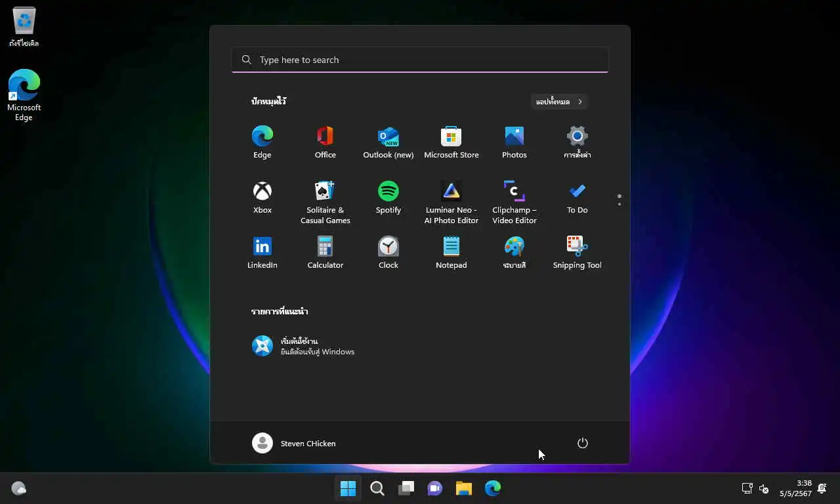
Task: Click the muted volume tray icon
Action: click(x=764, y=488)
